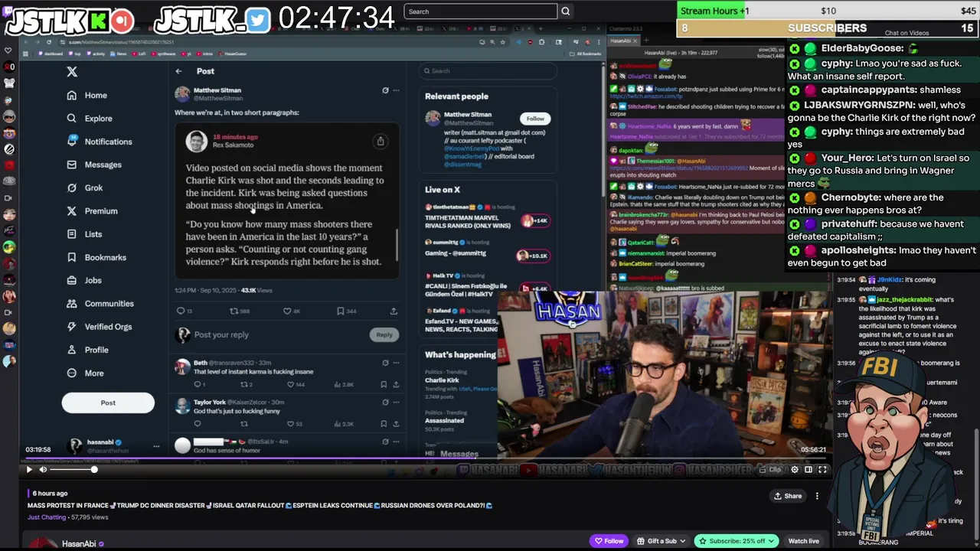Screen dimensions: 980x551
Task: Bookmark Beth's reply
Action: [384, 384]
